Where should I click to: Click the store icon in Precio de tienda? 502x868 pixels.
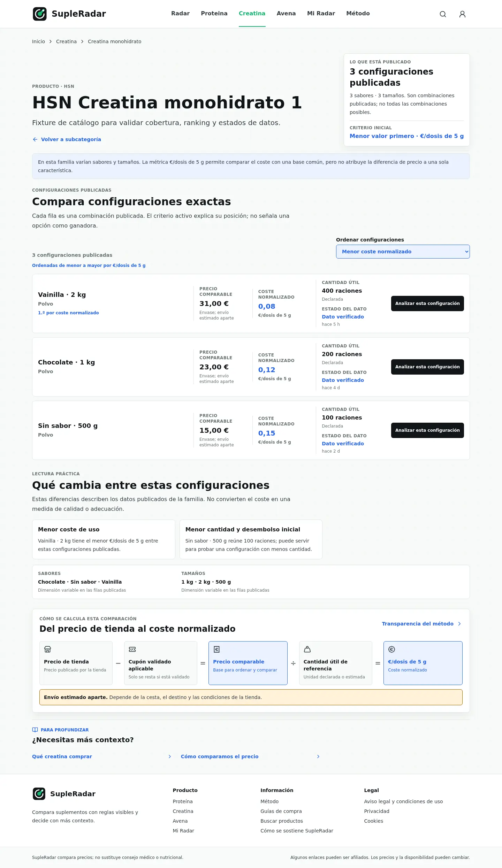click(x=47, y=649)
